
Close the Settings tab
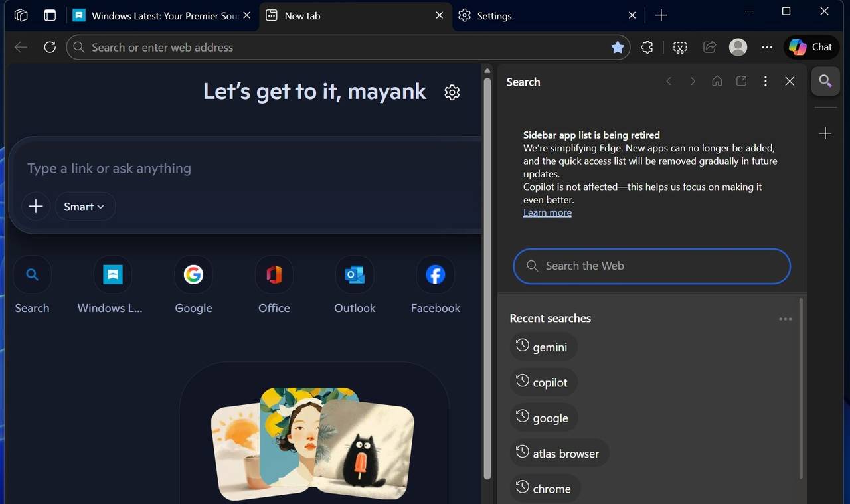tap(632, 15)
